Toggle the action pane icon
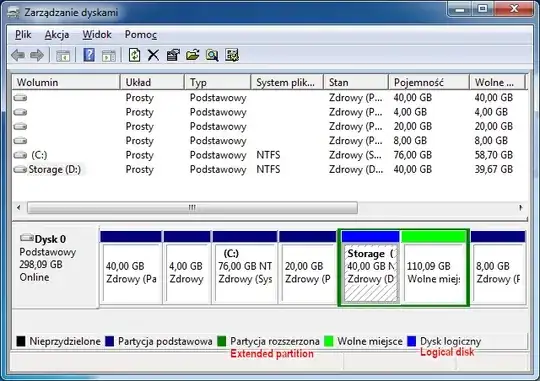 coord(108,55)
